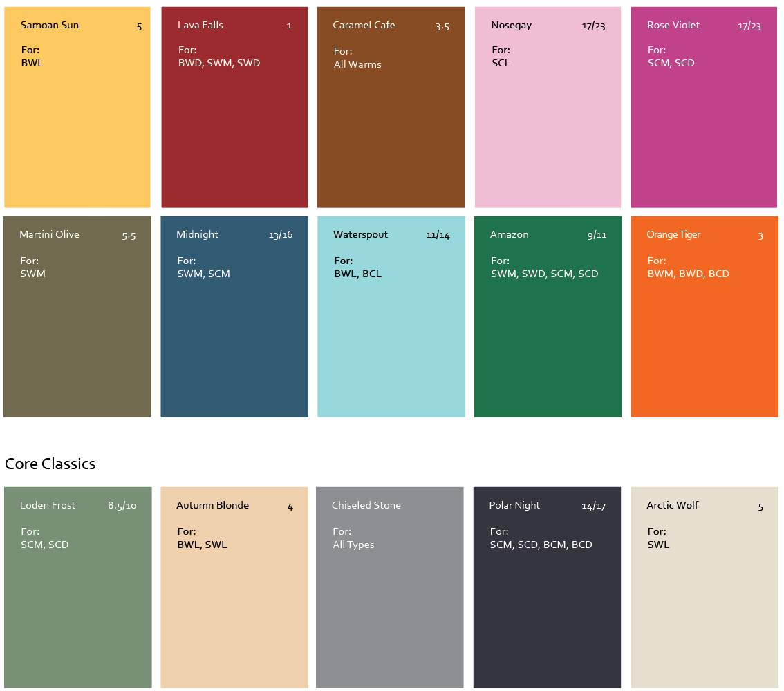Click the number 1 on Lava Falls
This screenshot has width=784, height=691.
pyautogui.click(x=289, y=26)
